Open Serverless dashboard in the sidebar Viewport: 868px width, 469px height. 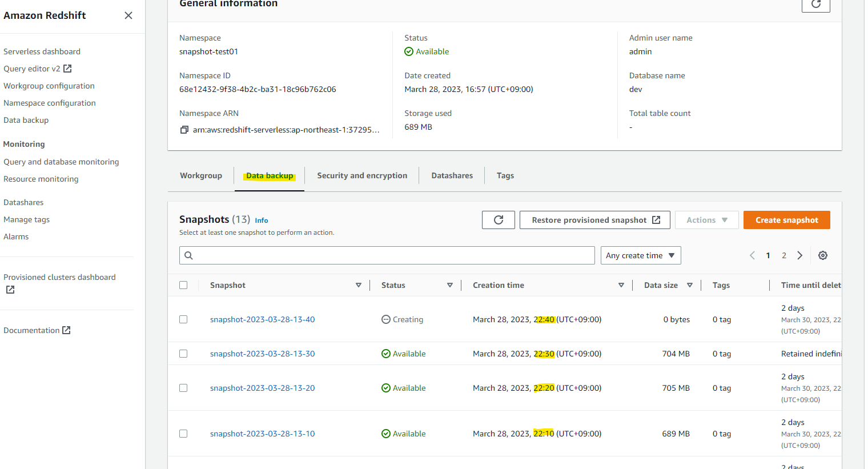coord(42,51)
